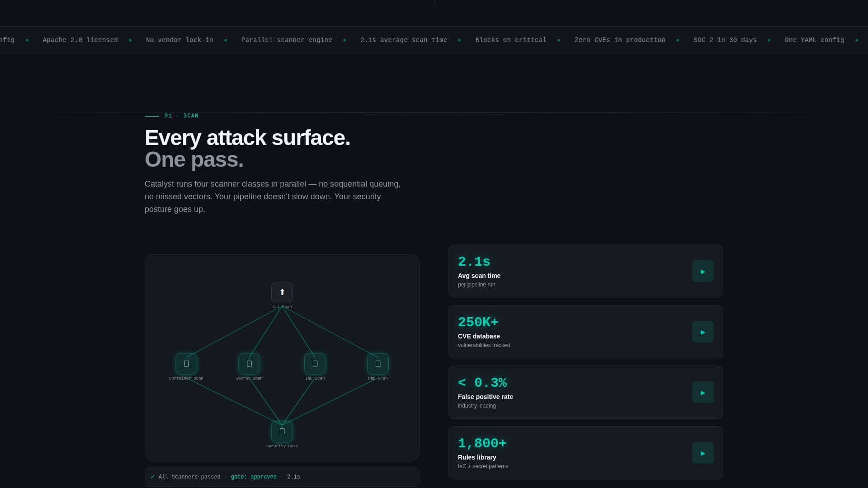
Task: Click the '2.1s' stat value
Action: point(474,262)
